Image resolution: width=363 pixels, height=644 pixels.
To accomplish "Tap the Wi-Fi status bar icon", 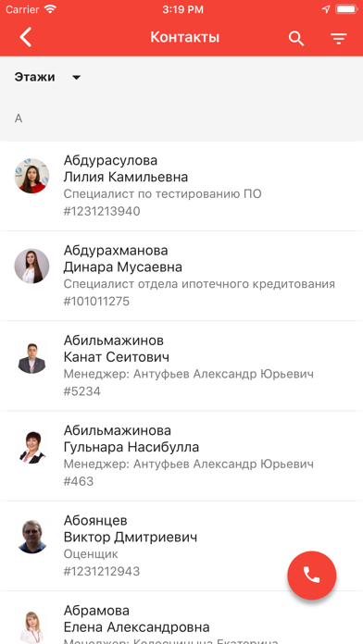I will coord(51,9).
